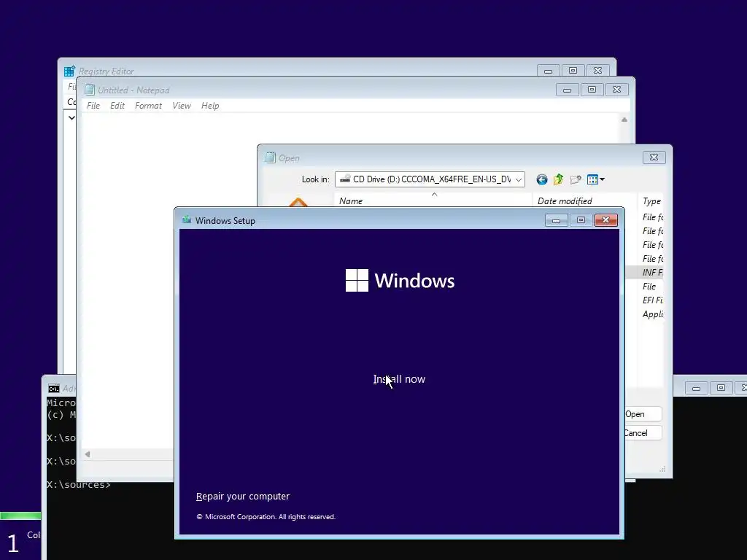Screen dimensions: 747x560
Task: Close the Notepad window
Action: click(616, 90)
